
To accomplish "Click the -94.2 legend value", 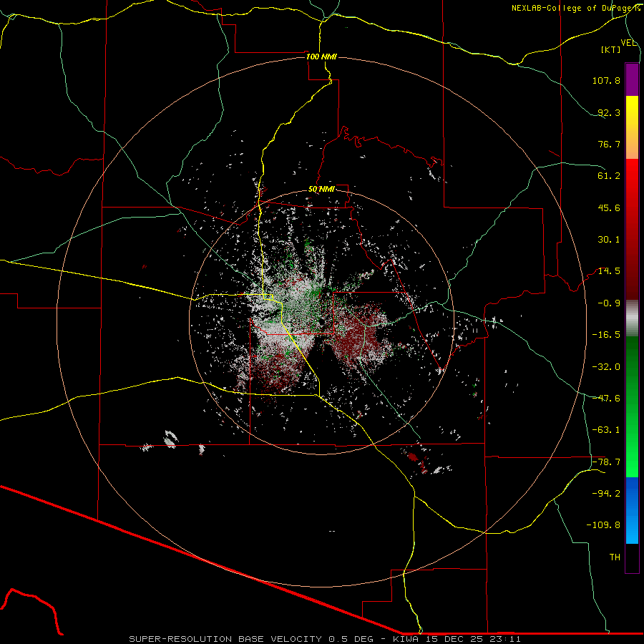I will pyautogui.click(x=606, y=494).
